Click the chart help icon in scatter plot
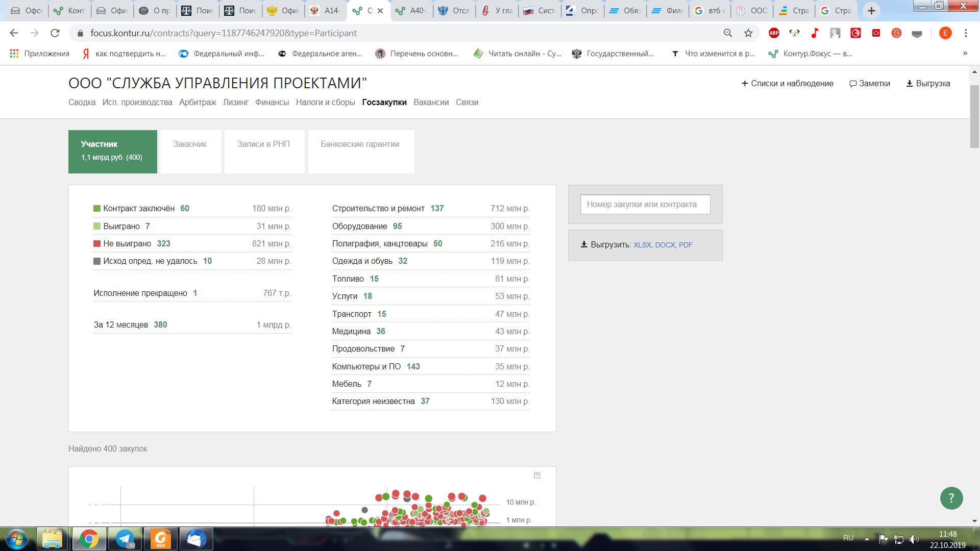The width and height of the screenshot is (980, 551). (537, 475)
